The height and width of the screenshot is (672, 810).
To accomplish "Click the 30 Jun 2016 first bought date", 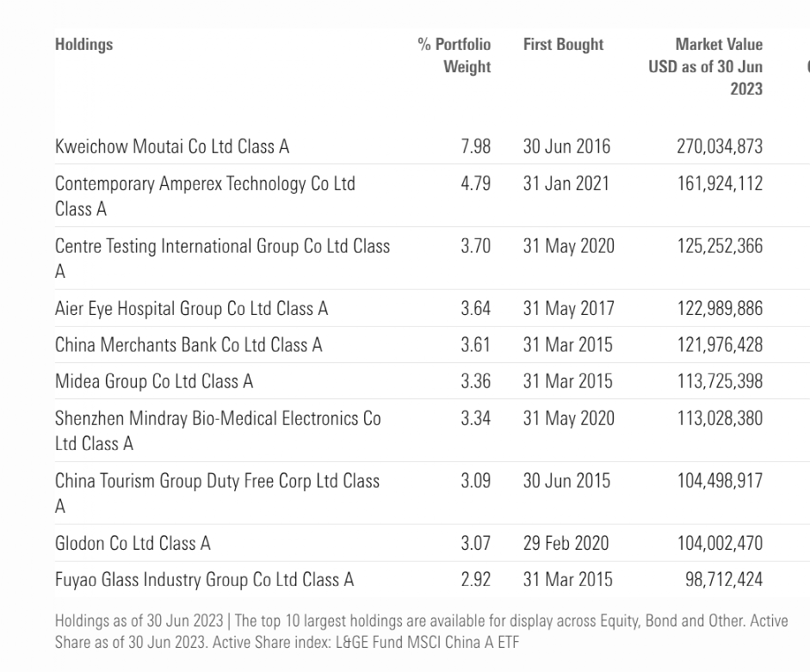I will (x=566, y=146).
